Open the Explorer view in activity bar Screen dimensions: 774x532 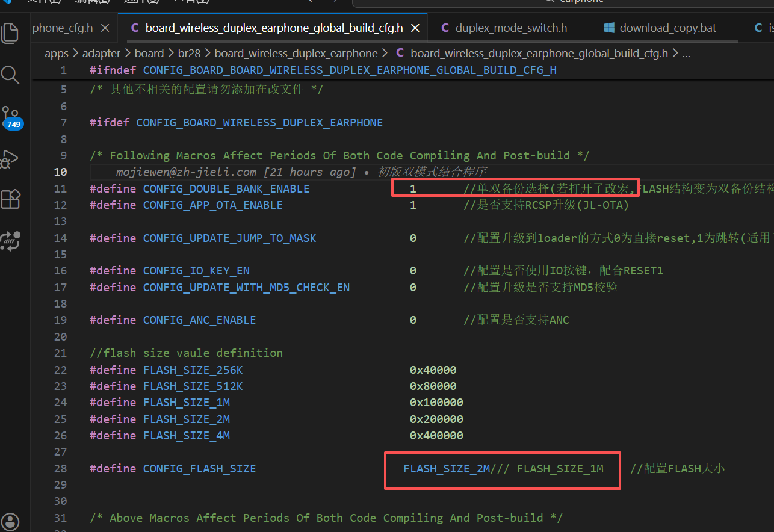click(10, 32)
